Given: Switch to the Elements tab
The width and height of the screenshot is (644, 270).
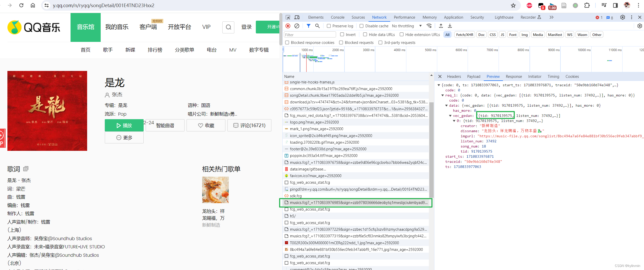Looking at the screenshot, I should pyautogui.click(x=316, y=17).
